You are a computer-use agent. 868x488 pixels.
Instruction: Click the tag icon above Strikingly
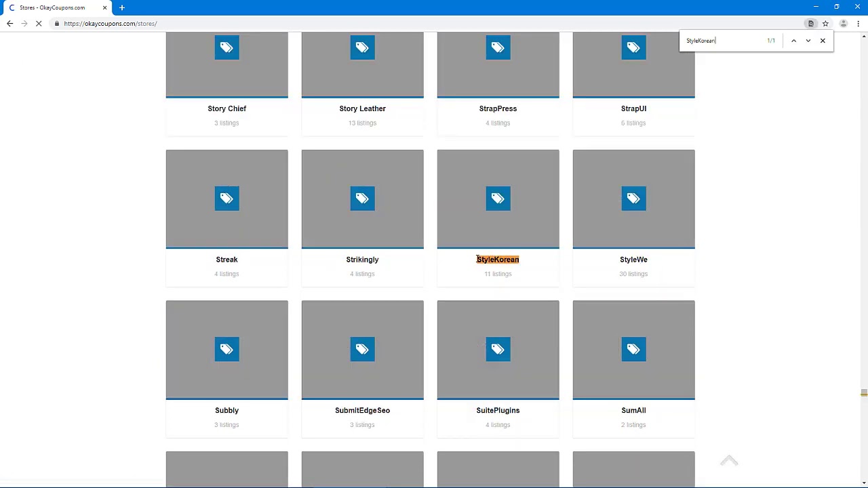pos(362,199)
